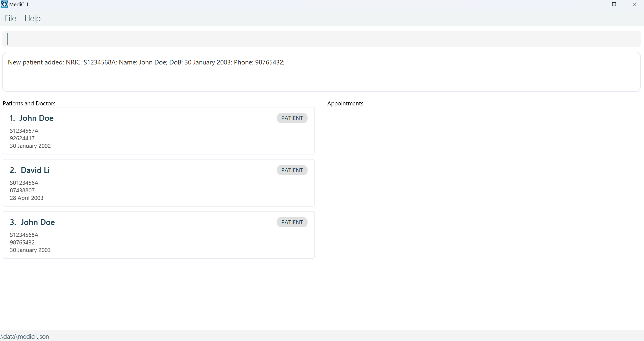Open the File menu

click(x=10, y=18)
